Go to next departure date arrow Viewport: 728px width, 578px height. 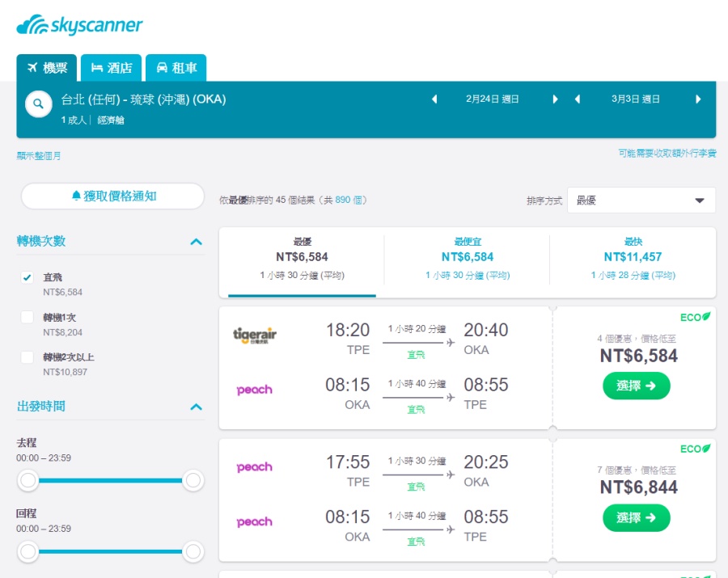point(555,99)
